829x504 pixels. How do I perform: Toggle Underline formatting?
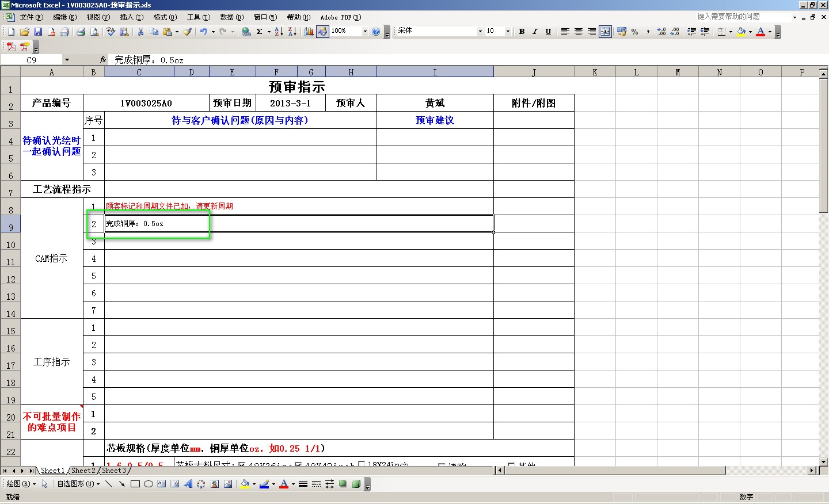(x=548, y=32)
